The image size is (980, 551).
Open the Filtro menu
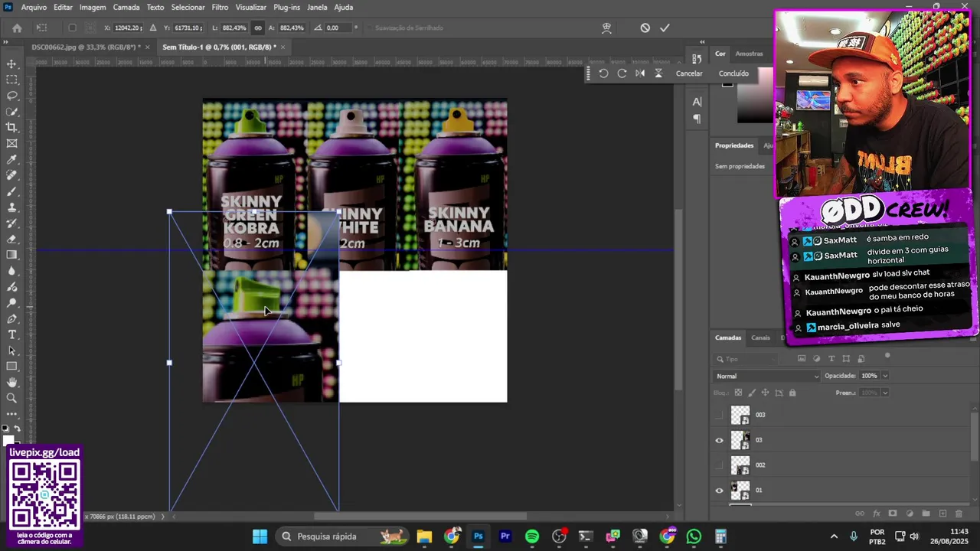220,7
